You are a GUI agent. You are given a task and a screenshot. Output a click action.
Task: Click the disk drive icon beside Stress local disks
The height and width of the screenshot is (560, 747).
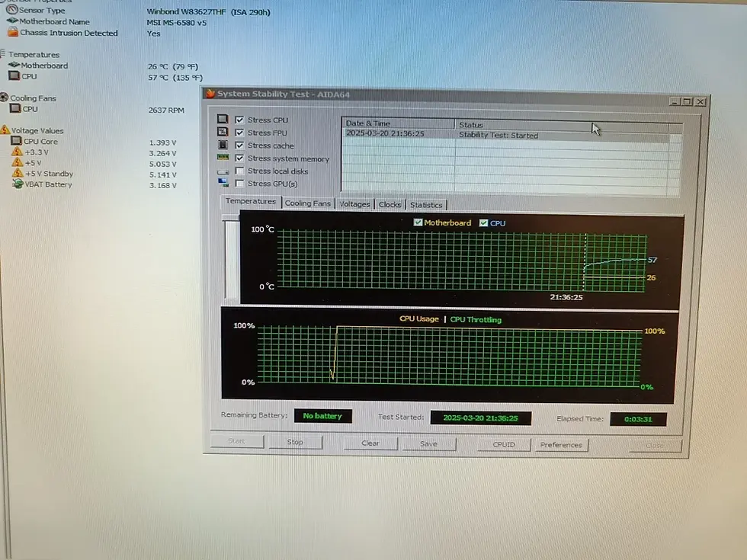pyautogui.click(x=223, y=171)
